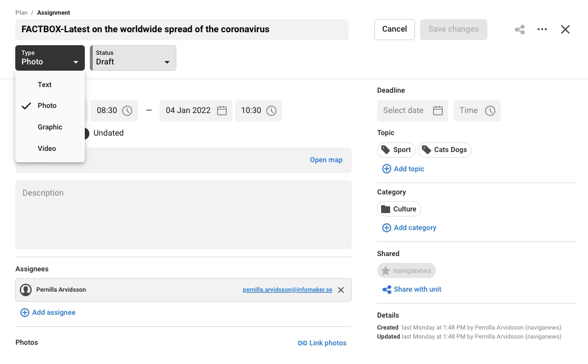Pick the Video type option

click(47, 149)
